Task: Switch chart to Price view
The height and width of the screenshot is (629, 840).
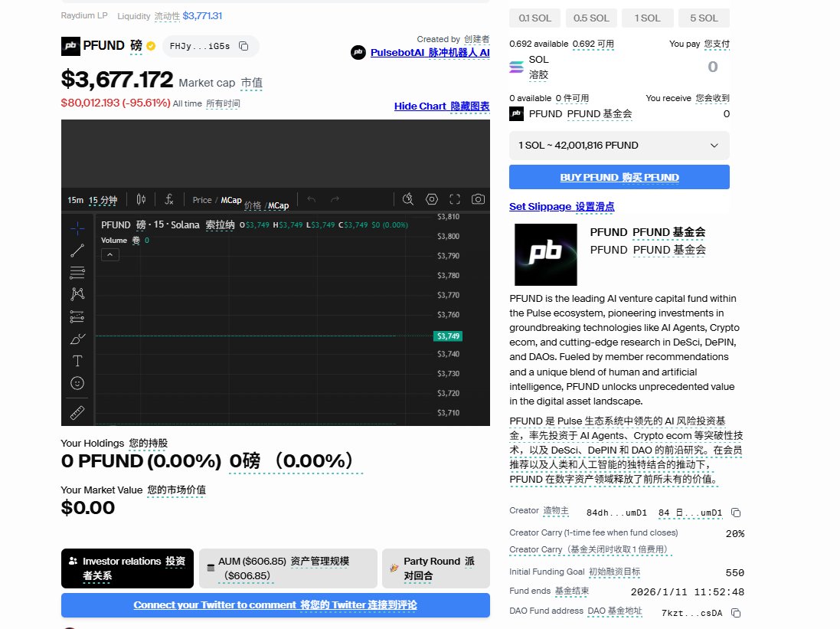Action: 202,200
